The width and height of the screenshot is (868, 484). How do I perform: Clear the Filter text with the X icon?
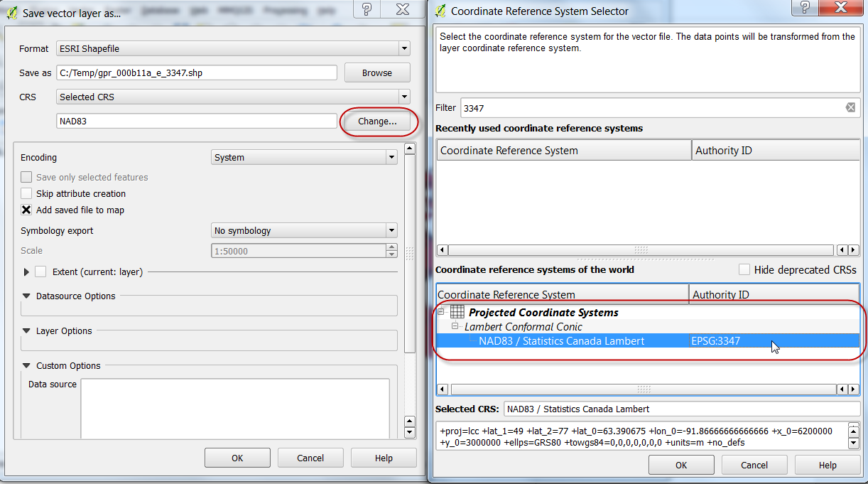point(850,108)
